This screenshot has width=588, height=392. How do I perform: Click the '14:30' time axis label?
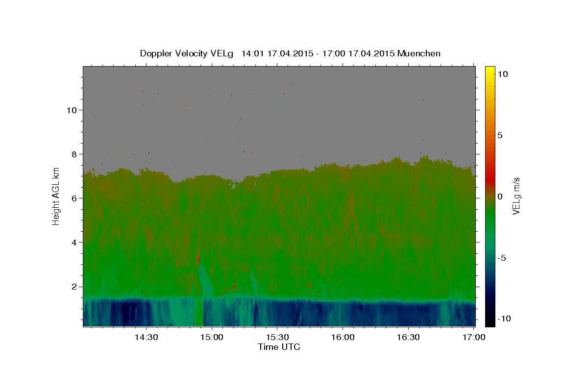[x=146, y=338]
